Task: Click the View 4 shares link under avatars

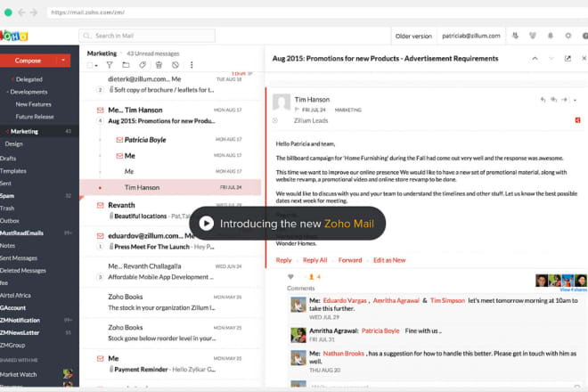Action: click(574, 290)
